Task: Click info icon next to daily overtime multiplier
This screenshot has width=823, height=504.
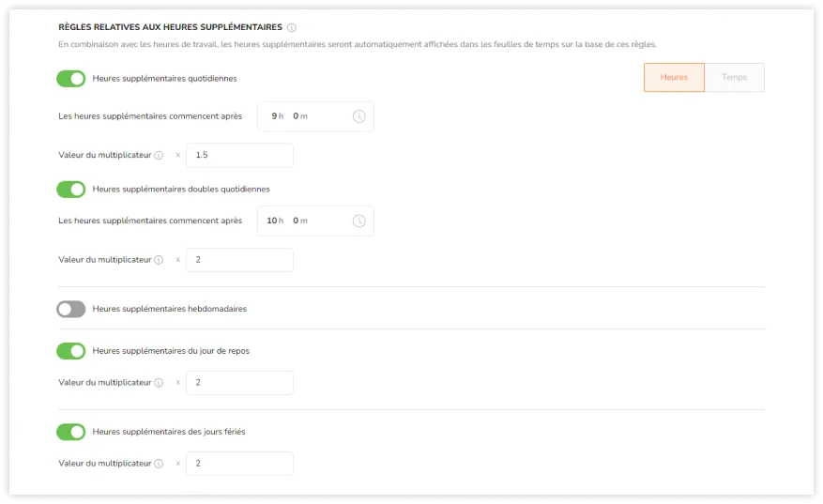Action: (159, 155)
